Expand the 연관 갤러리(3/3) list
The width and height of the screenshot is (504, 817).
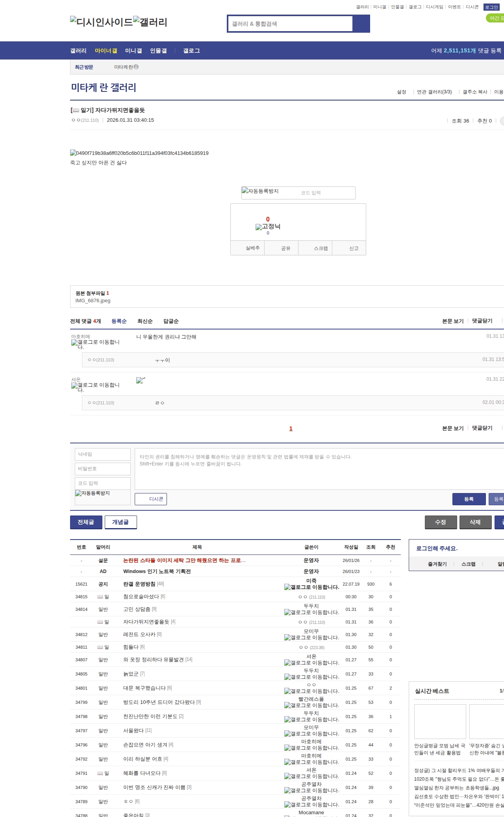coord(434,92)
